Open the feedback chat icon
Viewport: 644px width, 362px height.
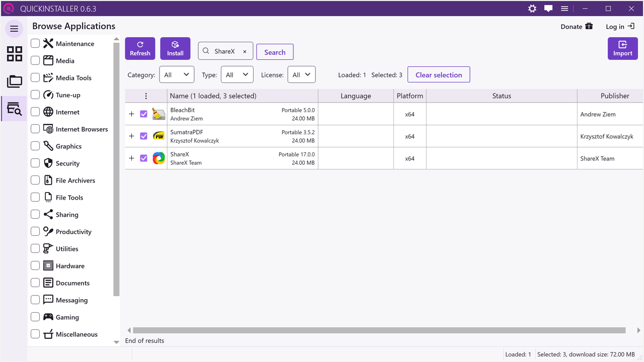(548, 9)
